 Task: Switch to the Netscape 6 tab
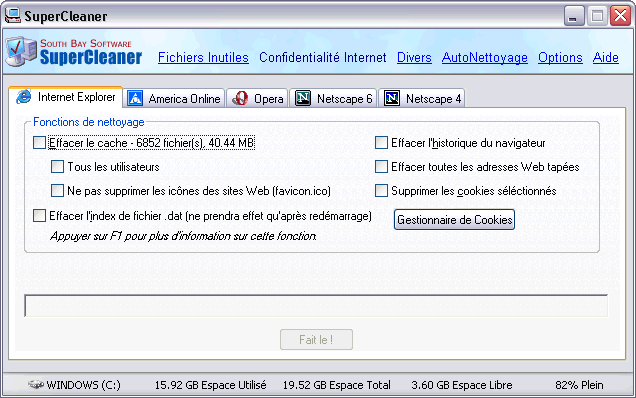tap(333, 99)
